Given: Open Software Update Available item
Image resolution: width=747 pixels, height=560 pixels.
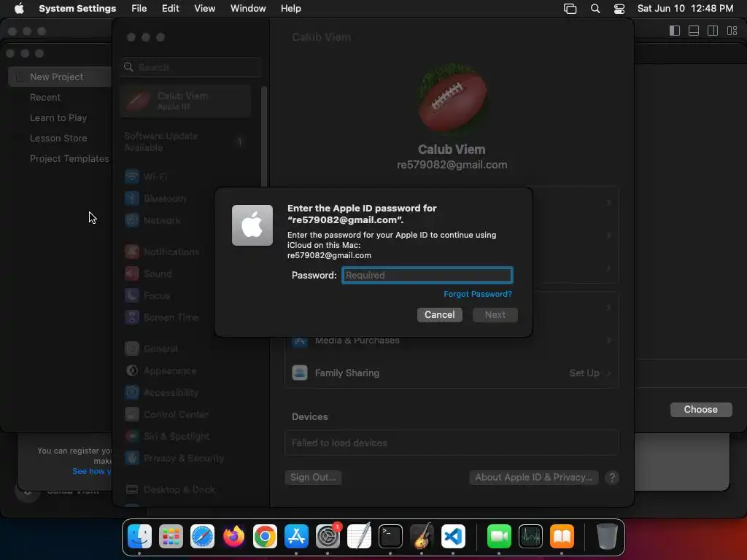Looking at the screenshot, I should (186, 141).
